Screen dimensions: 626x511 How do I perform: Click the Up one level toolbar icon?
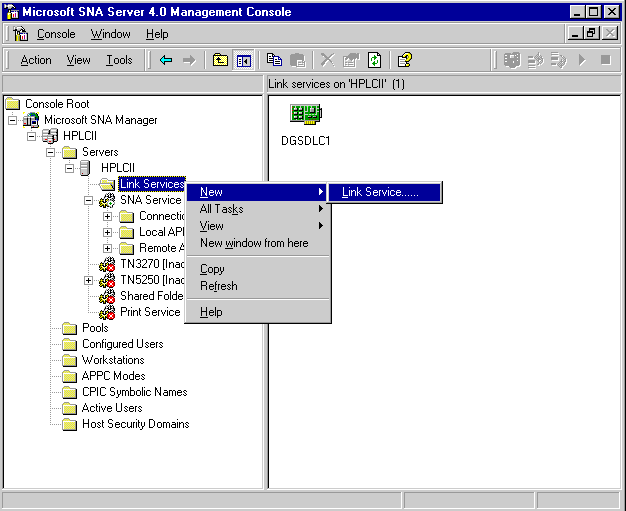click(x=221, y=60)
